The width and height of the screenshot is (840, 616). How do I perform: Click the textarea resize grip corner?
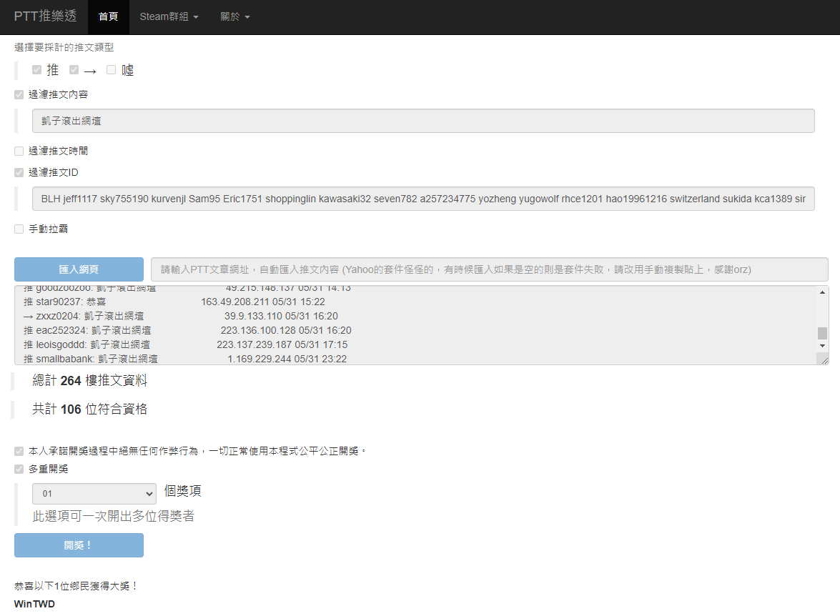[824, 360]
